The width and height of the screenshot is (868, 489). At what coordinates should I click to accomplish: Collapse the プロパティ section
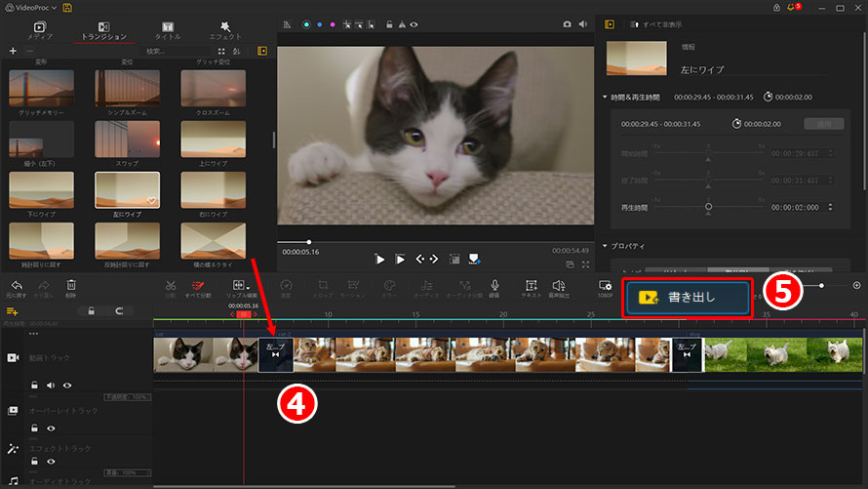pos(605,246)
